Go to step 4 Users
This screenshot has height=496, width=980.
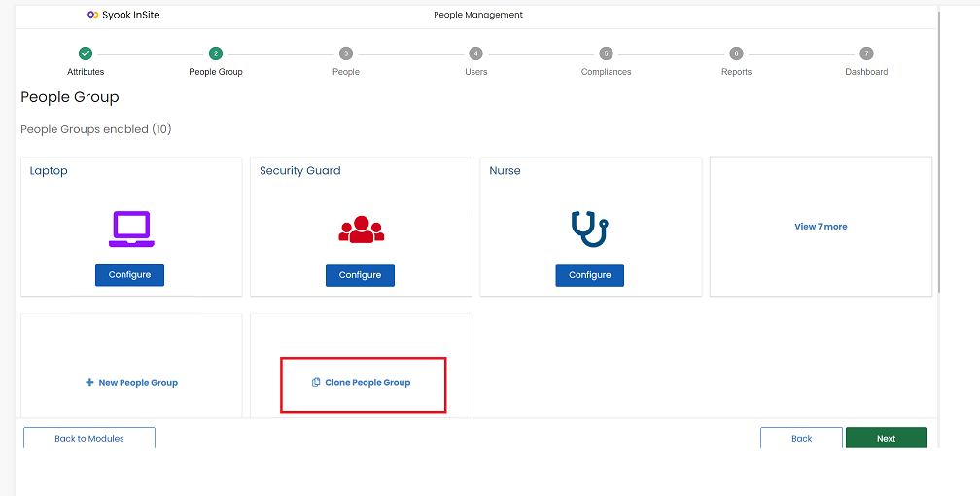475,53
